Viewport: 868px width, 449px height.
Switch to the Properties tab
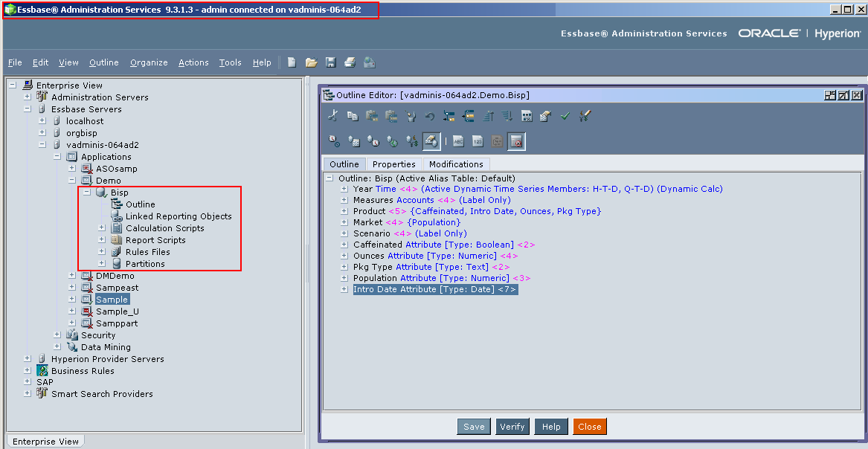[x=393, y=164]
